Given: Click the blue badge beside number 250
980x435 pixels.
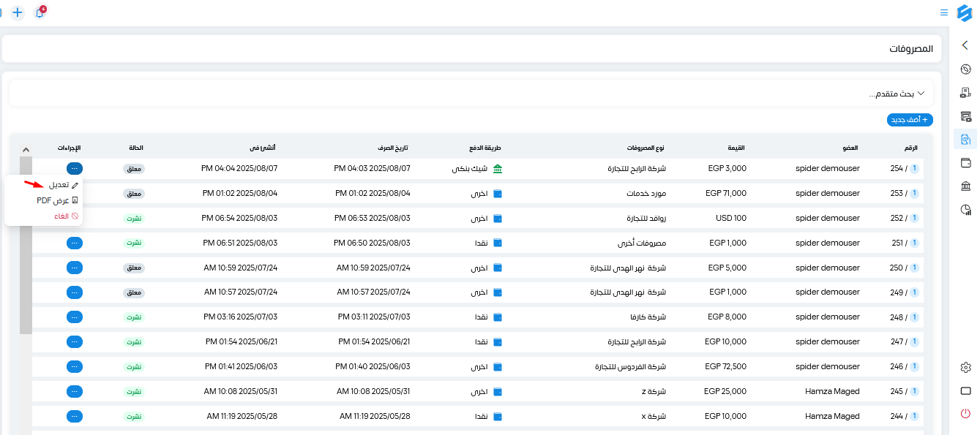Looking at the screenshot, I should 914,268.
